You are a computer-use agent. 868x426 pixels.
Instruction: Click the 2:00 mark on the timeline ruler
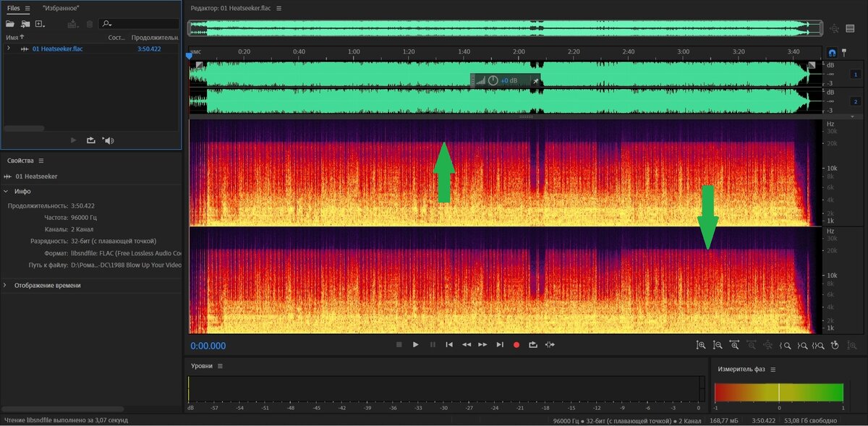(519, 52)
